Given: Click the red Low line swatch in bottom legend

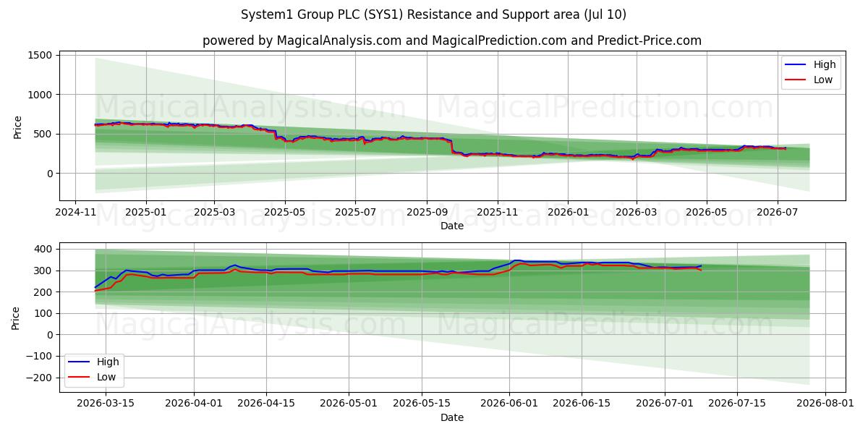Looking at the screenshot, I should 80,378.
